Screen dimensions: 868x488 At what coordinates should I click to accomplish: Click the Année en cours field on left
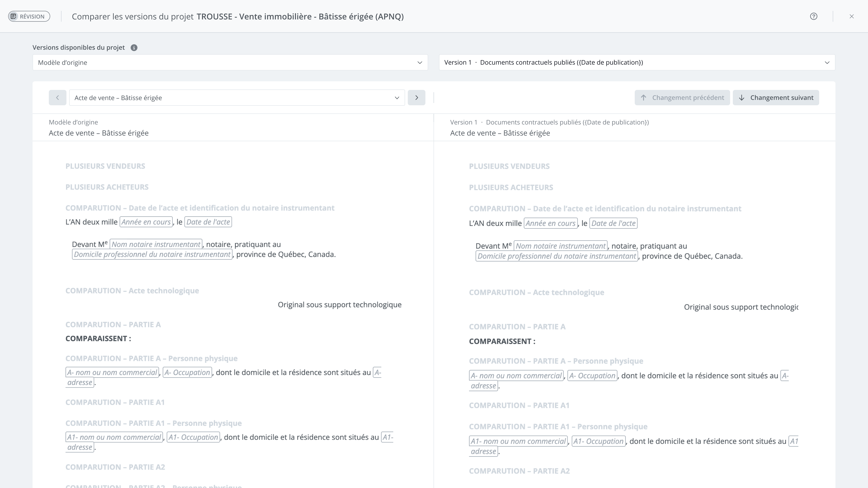(x=146, y=222)
